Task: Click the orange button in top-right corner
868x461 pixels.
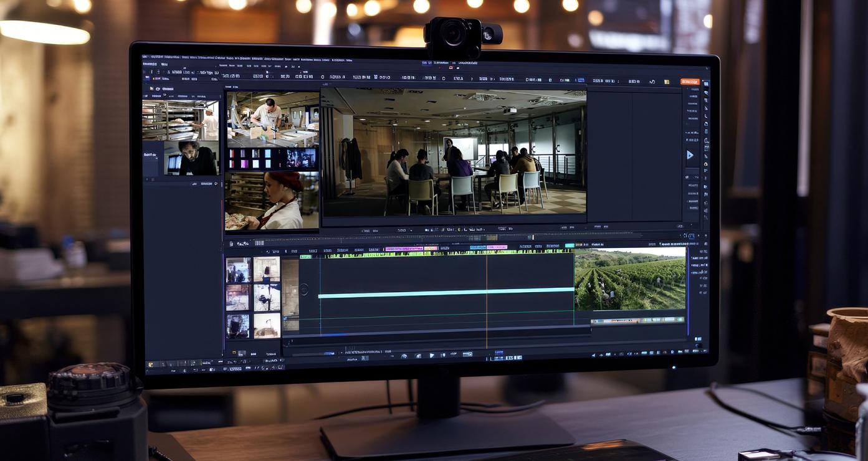Action: pyautogui.click(x=690, y=82)
